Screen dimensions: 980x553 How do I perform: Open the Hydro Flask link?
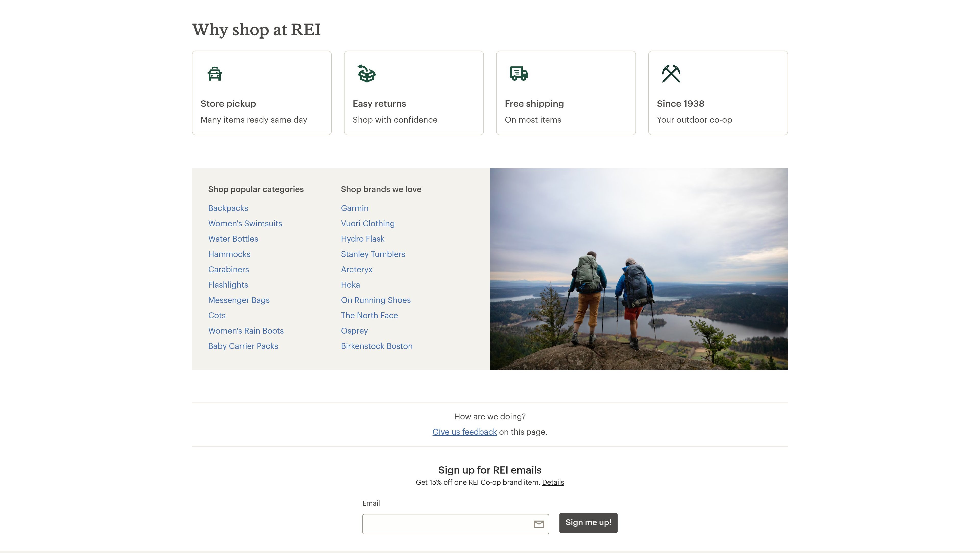[363, 239]
